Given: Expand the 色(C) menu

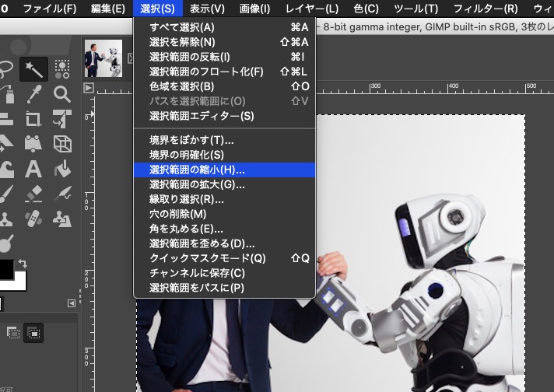Looking at the screenshot, I should pyautogui.click(x=366, y=9).
